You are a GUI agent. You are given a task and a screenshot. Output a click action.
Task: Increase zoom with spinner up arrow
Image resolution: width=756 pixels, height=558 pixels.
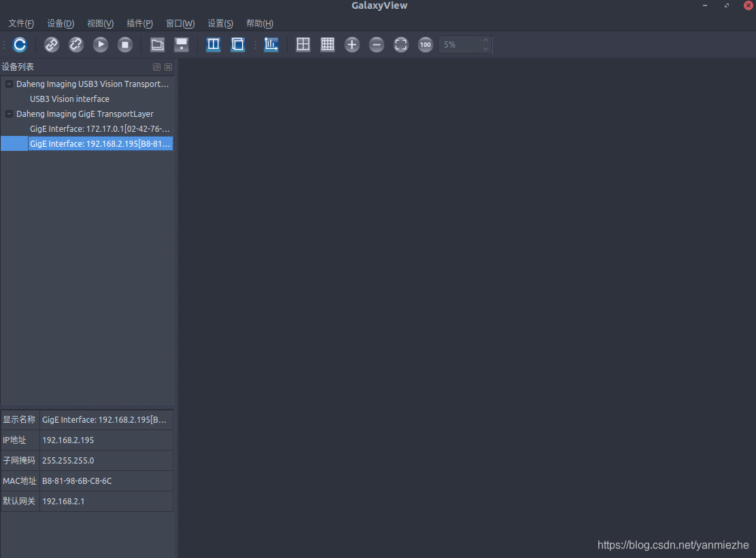(x=486, y=40)
